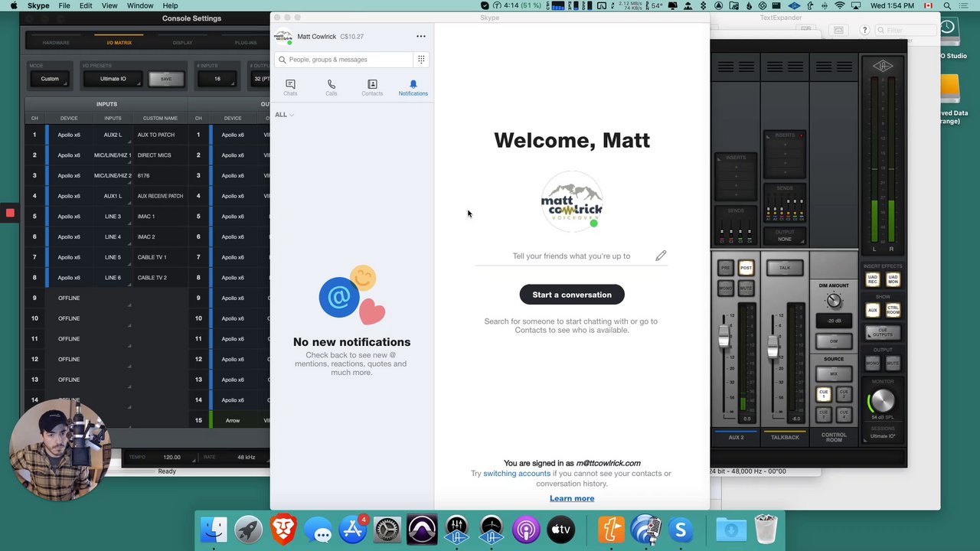Switch to DISPLAY tab in Console Settings
This screenshot has height=551, width=980.
coord(182,43)
